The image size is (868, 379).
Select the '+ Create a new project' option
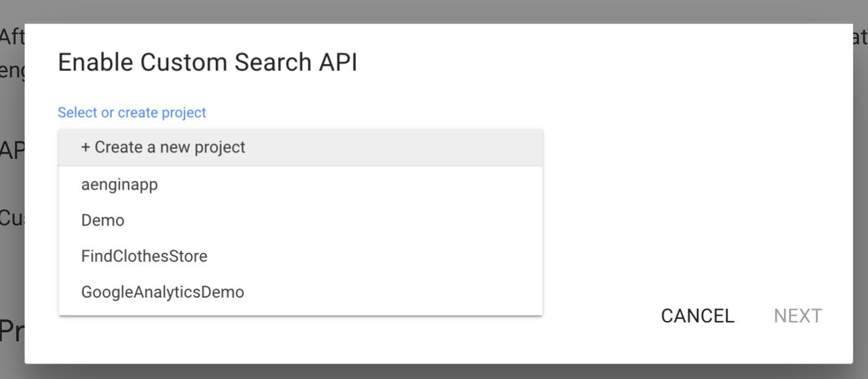point(163,147)
